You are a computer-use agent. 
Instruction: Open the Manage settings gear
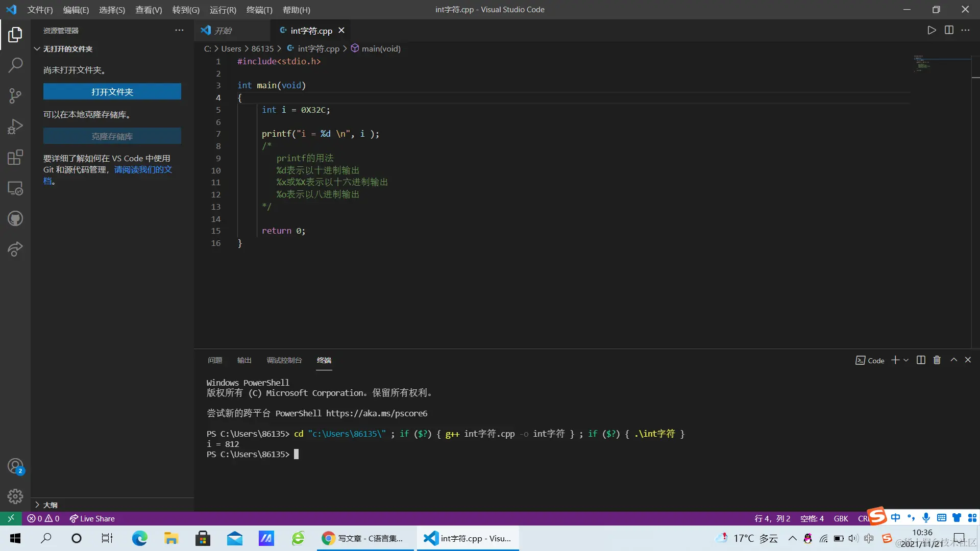point(15,496)
